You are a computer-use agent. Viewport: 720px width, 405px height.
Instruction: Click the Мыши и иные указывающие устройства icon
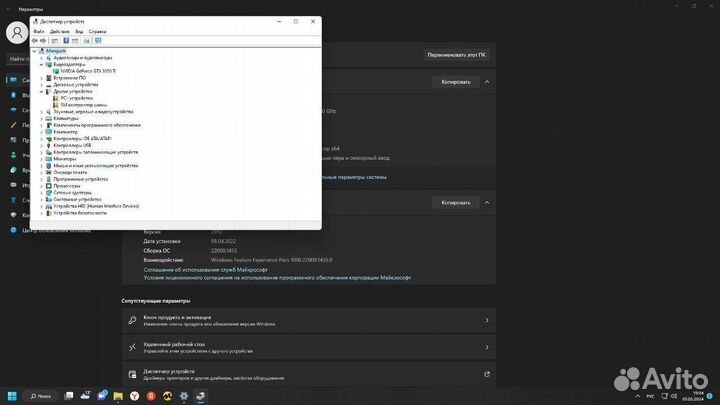click(49, 166)
